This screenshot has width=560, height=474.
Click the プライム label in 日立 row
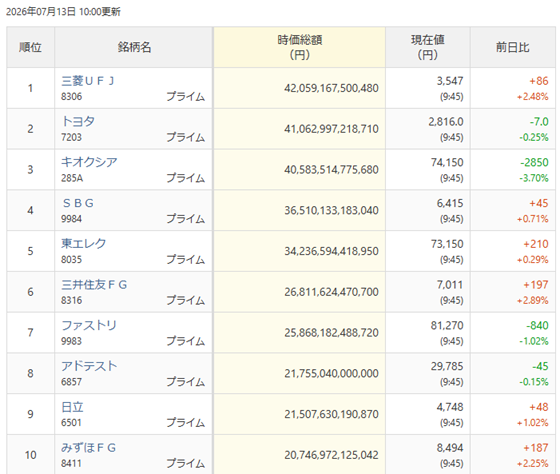click(x=186, y=422)
